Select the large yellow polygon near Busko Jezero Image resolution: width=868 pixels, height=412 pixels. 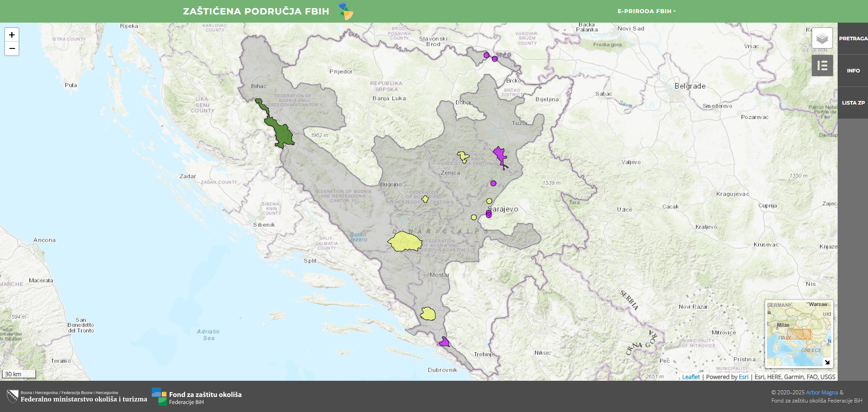405,243
